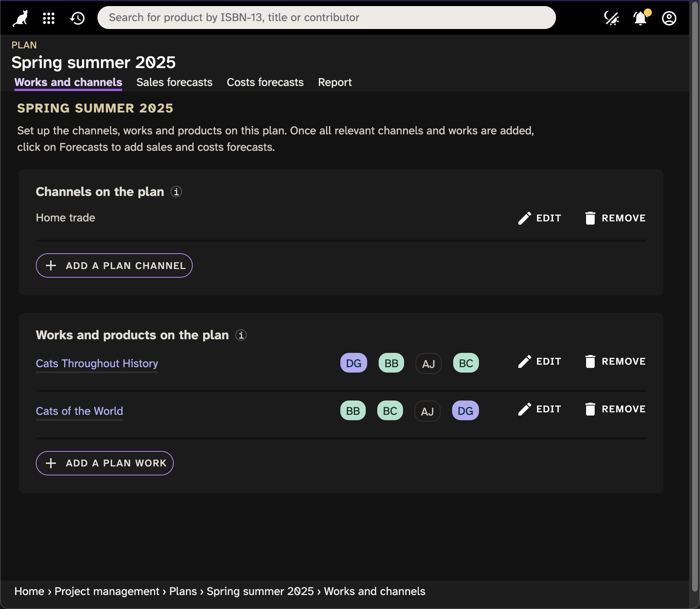Viewport: 700px width, 609px height.
Task: Switch to the Sales forecasts tab
Action: pyautogui.click(x=174, y=82)
